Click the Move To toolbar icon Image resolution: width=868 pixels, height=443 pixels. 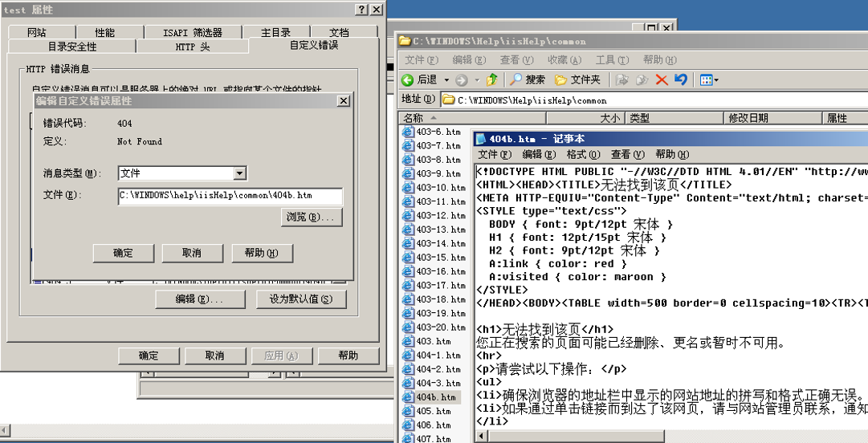pyautogui.click(x=622, y=80)
